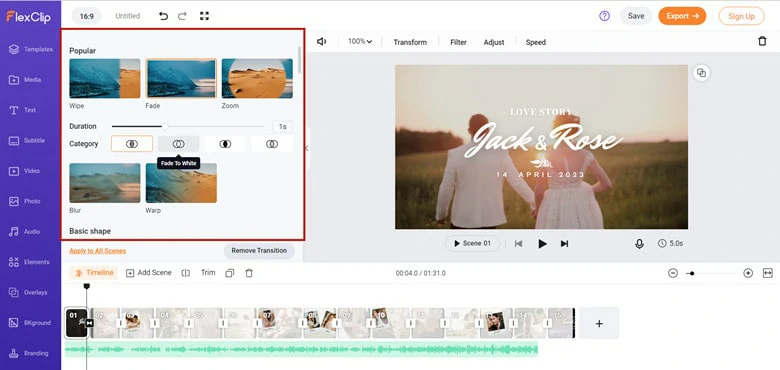Click the duplicate layer icon beside preview
This screenshot has width=780, height=370.
701,73
